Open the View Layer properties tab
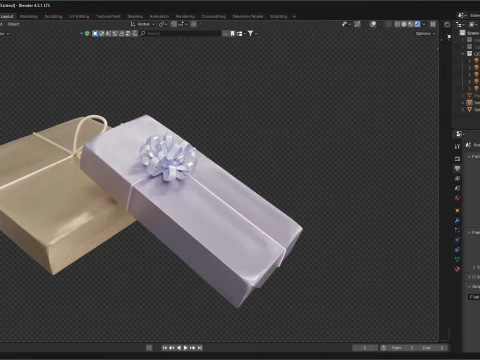480x360 pixels. [x=457, y=178]
